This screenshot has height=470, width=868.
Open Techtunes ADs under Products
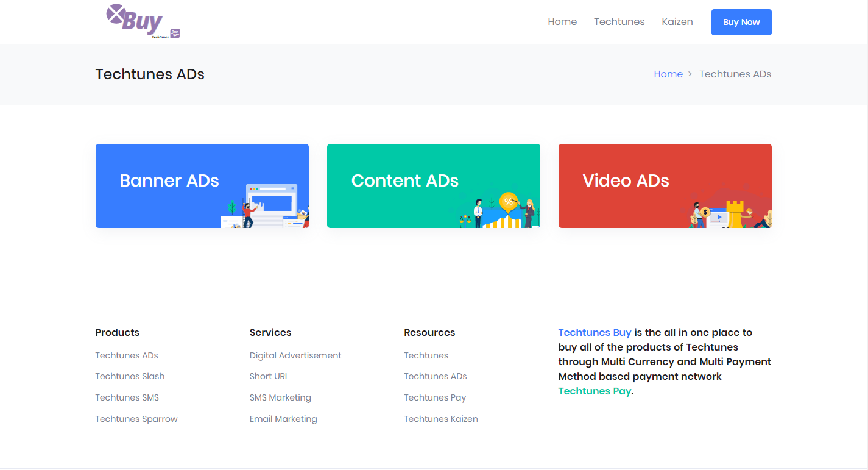(x=127, y=355)
